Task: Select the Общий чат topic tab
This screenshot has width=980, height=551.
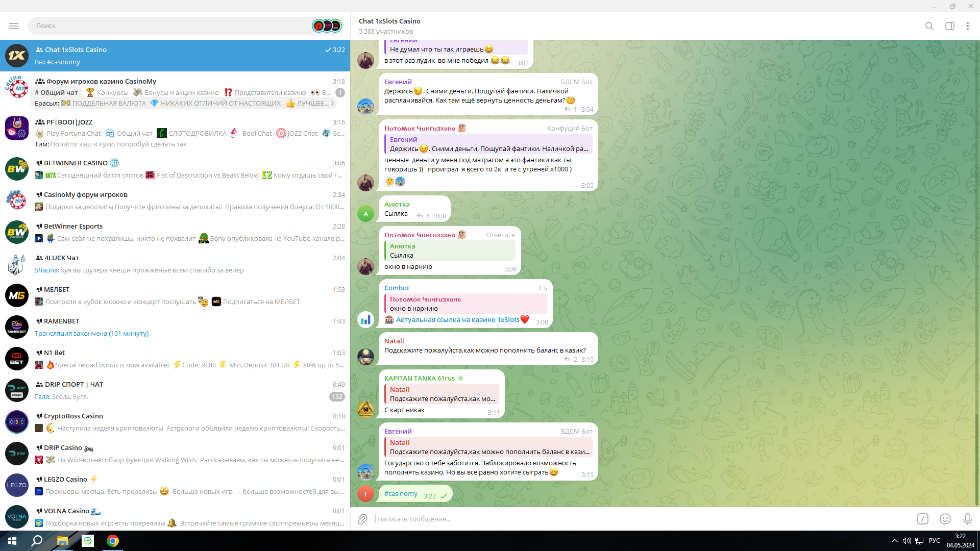Action: pos(57,92)
